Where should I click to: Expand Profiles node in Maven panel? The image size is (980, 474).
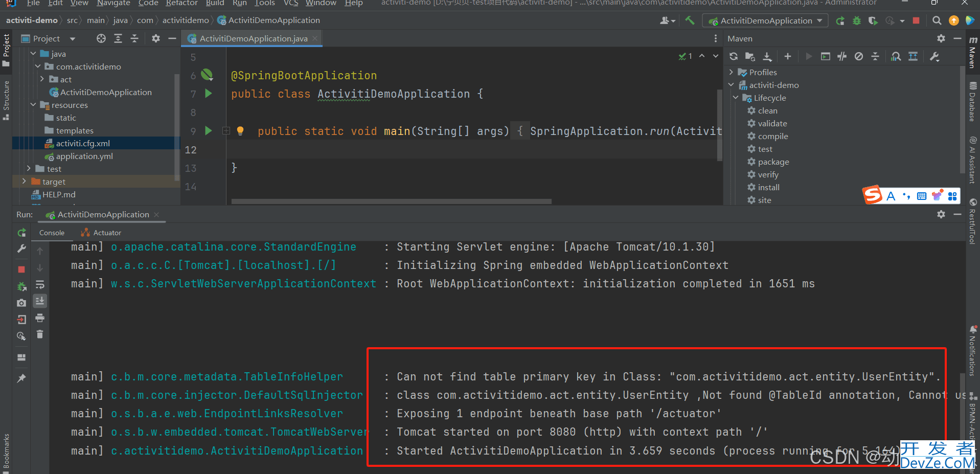point(731,72)
